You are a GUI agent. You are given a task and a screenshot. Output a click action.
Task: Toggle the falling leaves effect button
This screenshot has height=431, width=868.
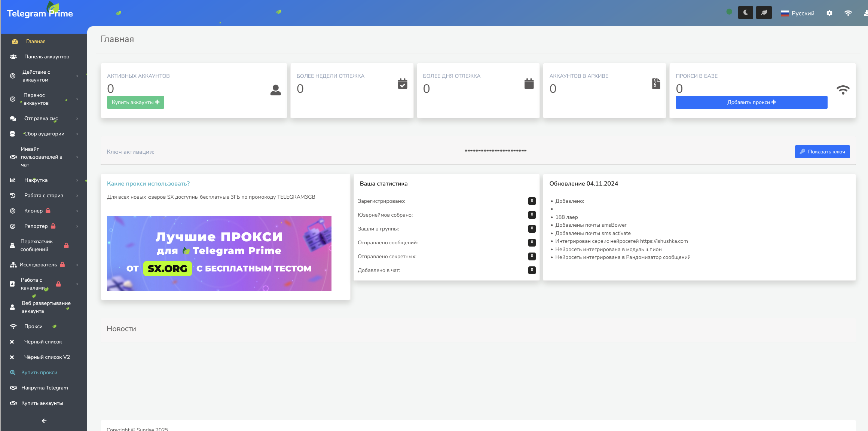click(x=764, y=13)
